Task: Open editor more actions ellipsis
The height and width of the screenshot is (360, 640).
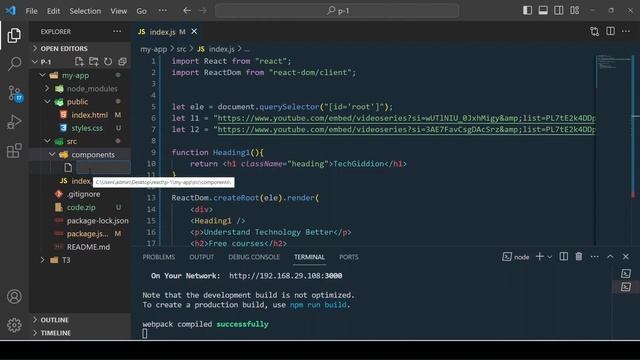Action: click(626, 31)
